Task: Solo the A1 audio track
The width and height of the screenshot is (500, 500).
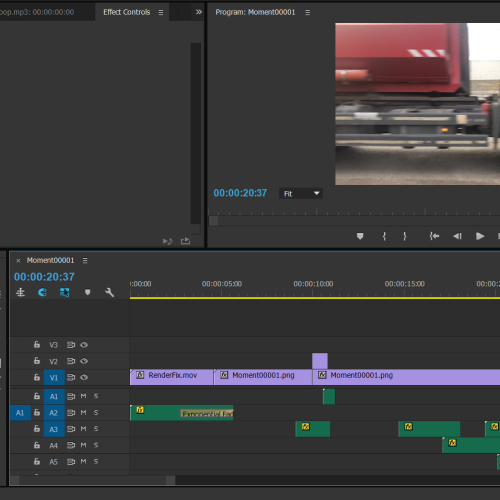Action: click(96, 396)
